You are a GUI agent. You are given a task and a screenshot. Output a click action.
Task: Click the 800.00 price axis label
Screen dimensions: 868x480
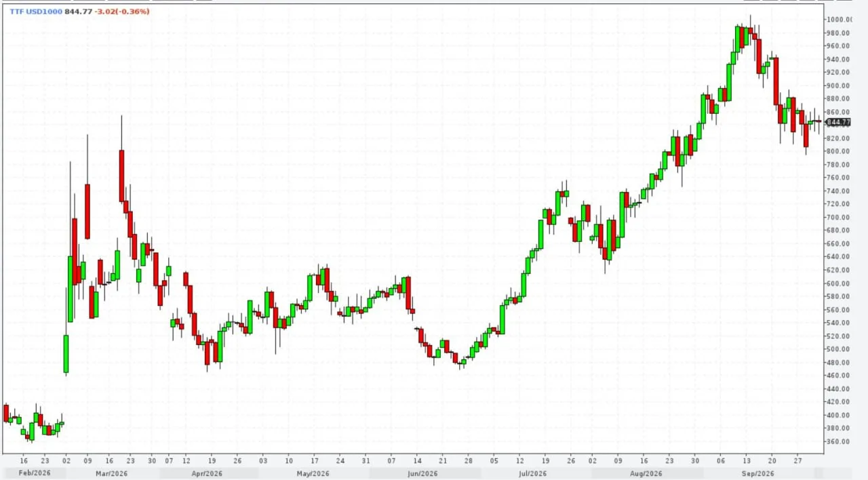(x=839, y=151)
